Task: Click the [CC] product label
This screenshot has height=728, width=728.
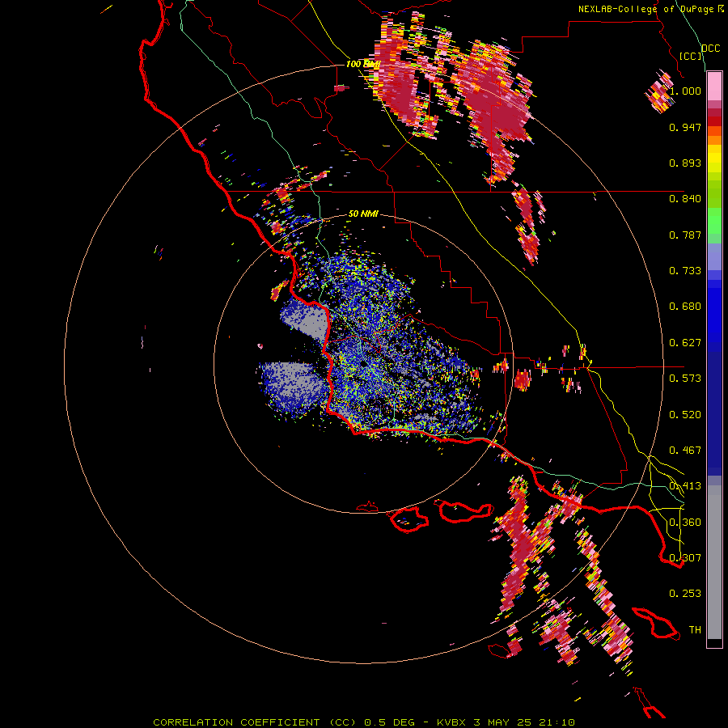Action: [691, 56]
